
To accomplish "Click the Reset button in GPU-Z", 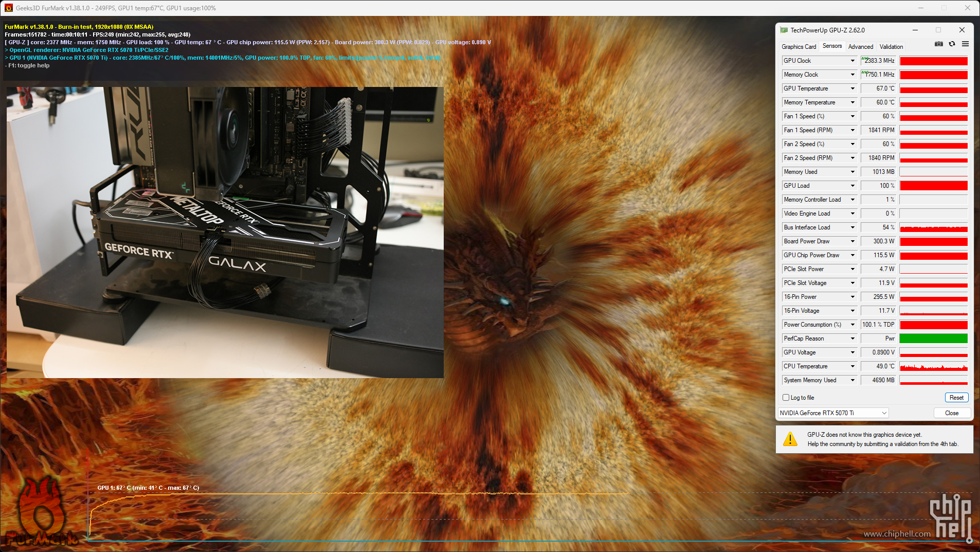I will coord(956,398).
